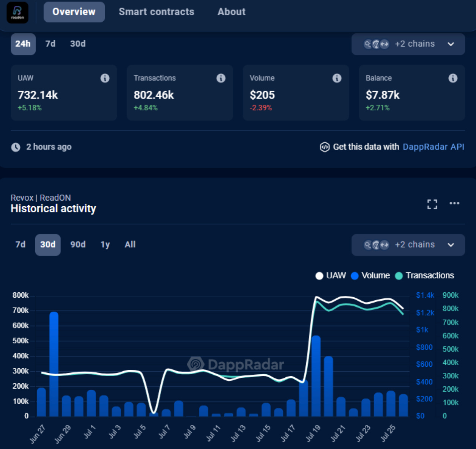Click the Volume value $205
The image size is (476, 449).
[x=262, y=95]
